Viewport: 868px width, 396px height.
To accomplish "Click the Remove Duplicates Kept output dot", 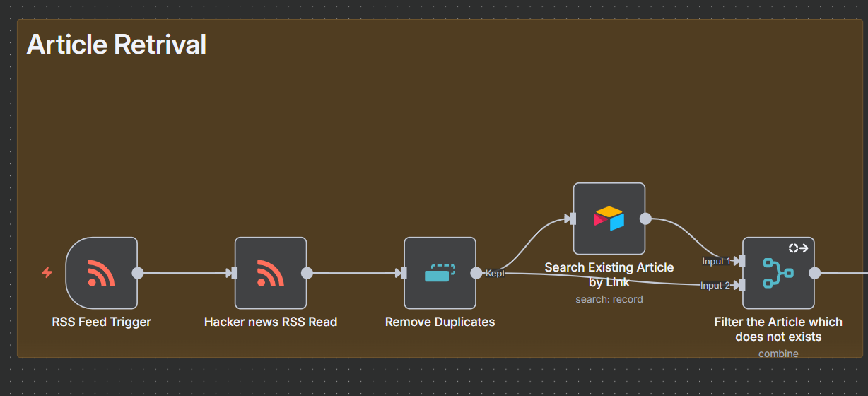I will [x=476, y=273].
